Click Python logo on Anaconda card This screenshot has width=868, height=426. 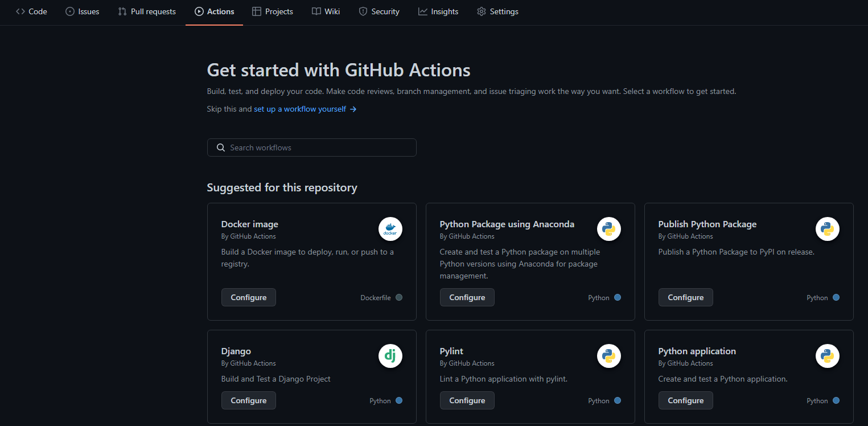pos(608,230)
